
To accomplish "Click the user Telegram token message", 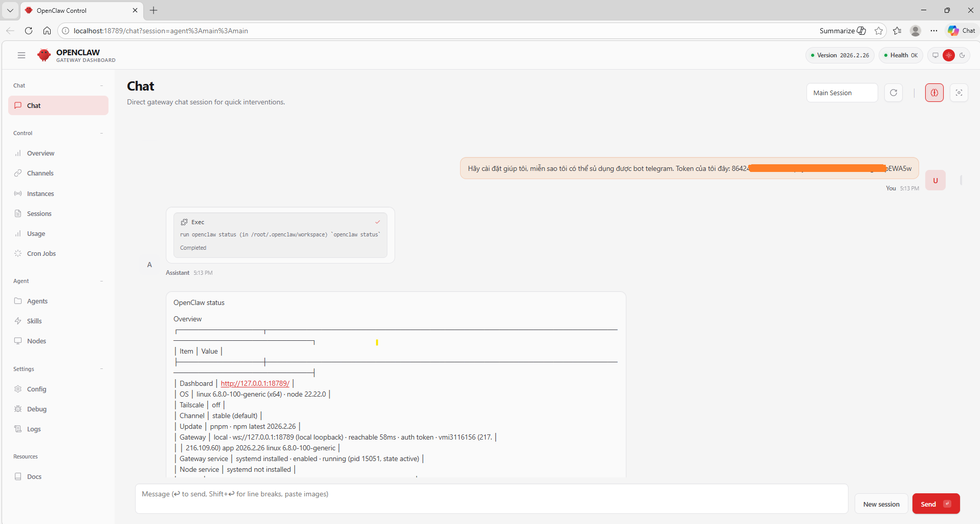I will (689, 168).
